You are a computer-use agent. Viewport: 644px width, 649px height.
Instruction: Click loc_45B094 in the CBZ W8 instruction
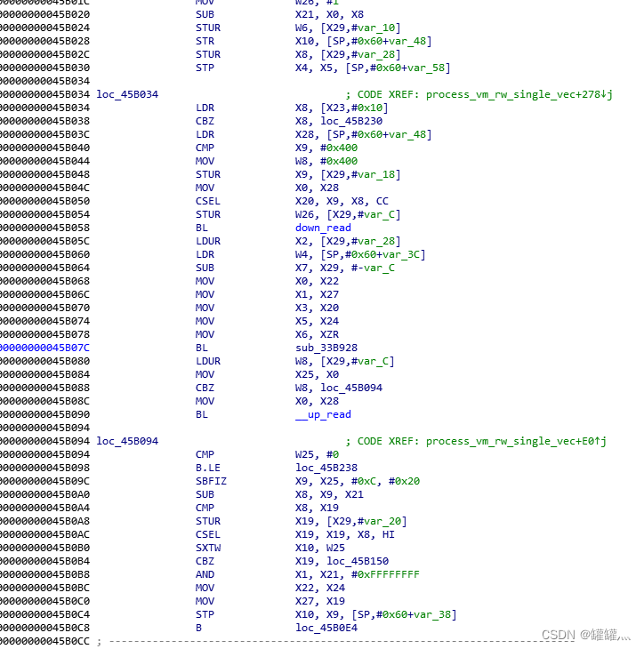[x=351, y=388]
